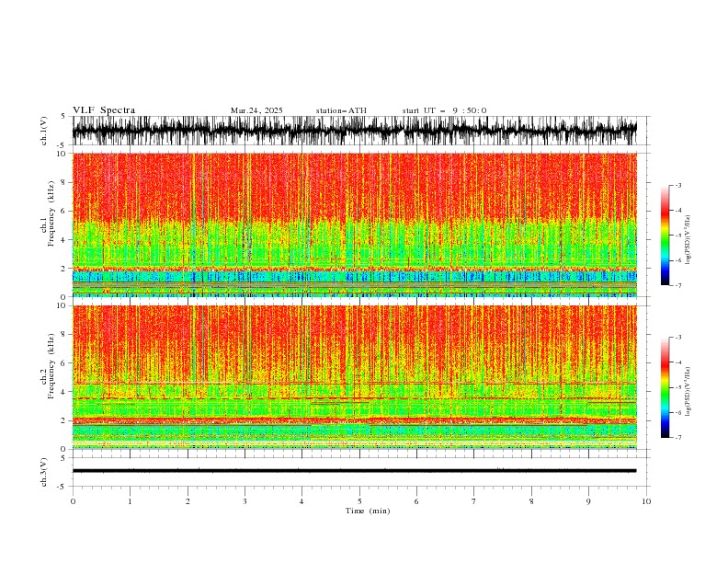Click the time axis tick label '0'
The height and width of the screenshot is (563, 728).
pos(73,501)
